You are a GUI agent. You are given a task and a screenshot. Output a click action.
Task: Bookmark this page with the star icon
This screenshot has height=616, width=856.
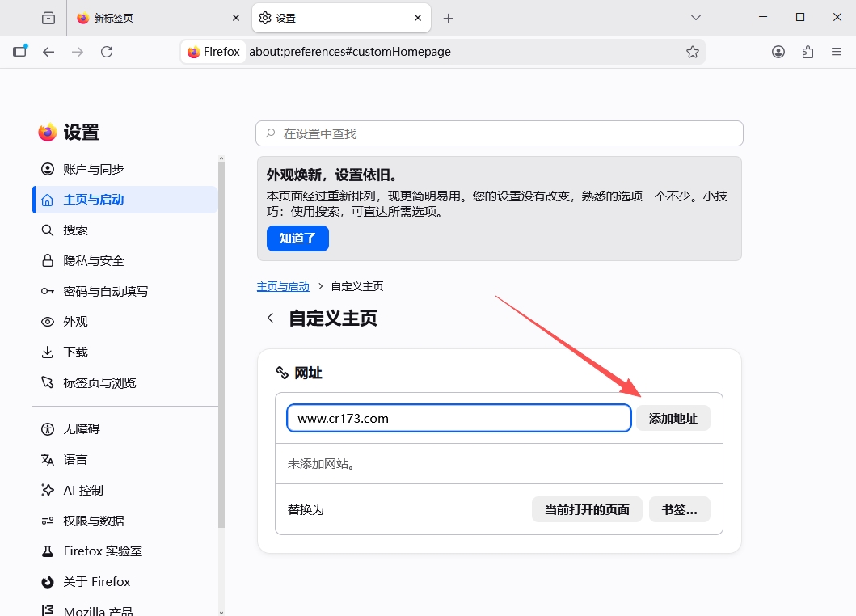coord(692,52)
